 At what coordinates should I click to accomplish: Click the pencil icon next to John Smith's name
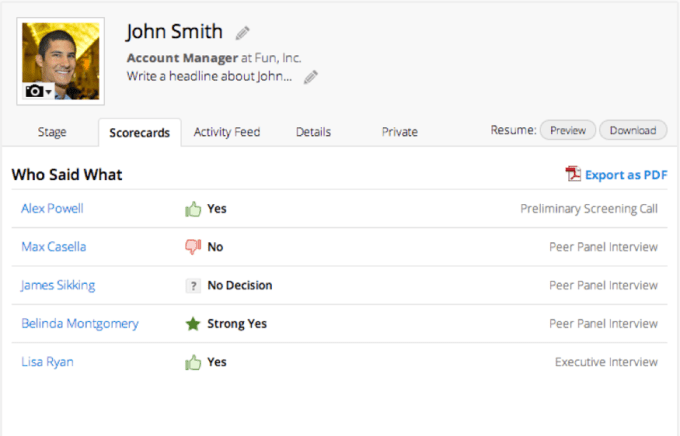point(243,33)
